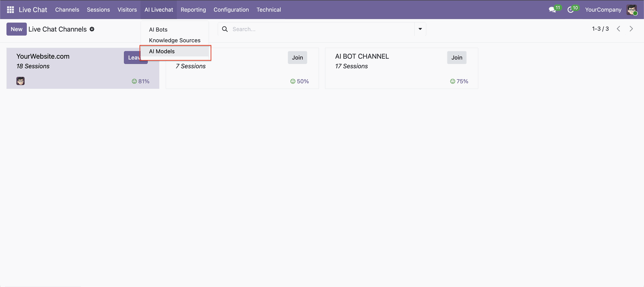Click the magnifier search icon
Image resolution: width=644 pixels, height=287 pixels.
coord(225,29)
